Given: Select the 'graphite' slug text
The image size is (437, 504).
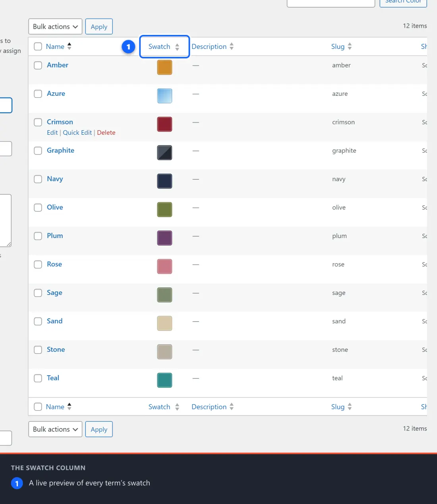Looking at the screenshot, I should coord(344,151).
